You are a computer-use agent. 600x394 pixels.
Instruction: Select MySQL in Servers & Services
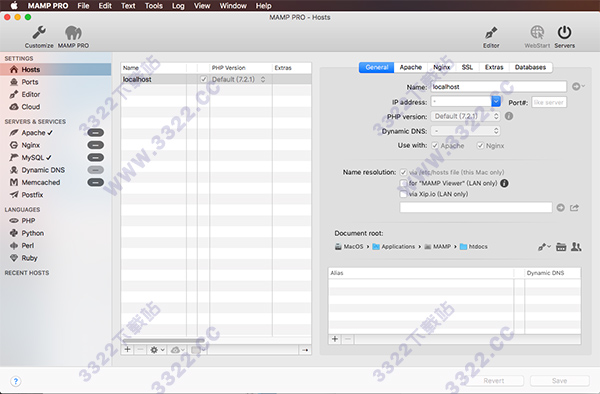(x=33, y=158)
